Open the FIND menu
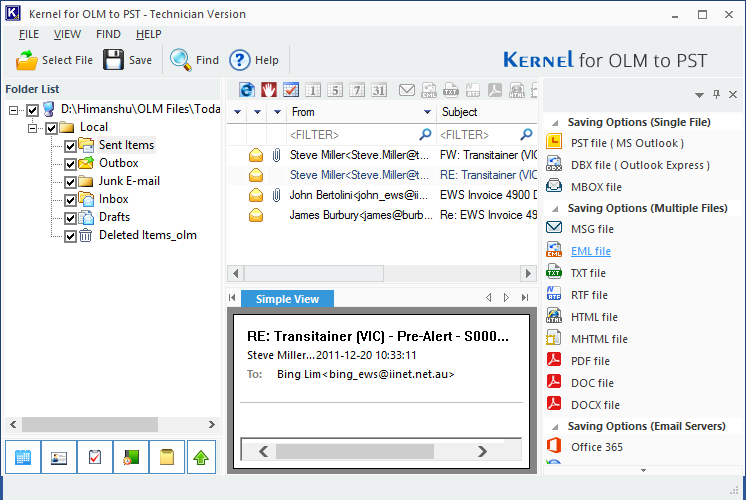This screenshot has width=746, height=500. tap(108, 34)
